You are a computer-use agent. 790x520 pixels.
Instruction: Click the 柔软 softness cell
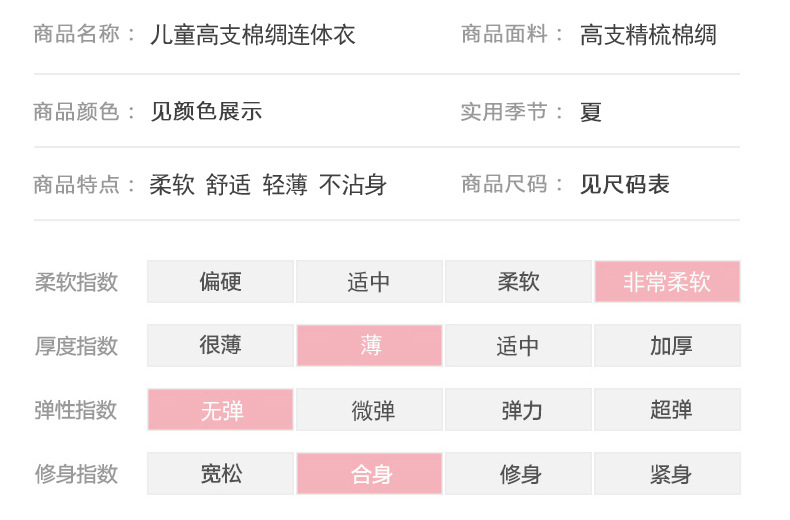pyautogui.click(x=518, y=282)
